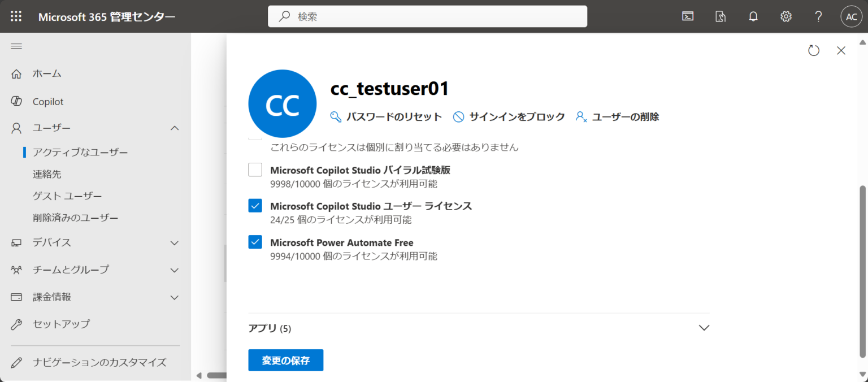
Task: Click the 変更の保存 button
Action: (x=285, y=360)
